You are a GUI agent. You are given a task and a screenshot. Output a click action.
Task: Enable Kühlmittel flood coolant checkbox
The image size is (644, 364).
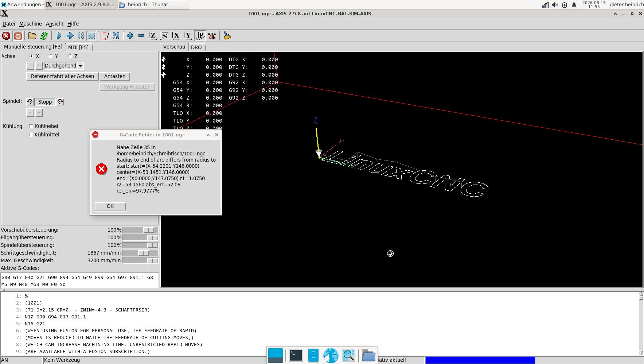point(31,135)
